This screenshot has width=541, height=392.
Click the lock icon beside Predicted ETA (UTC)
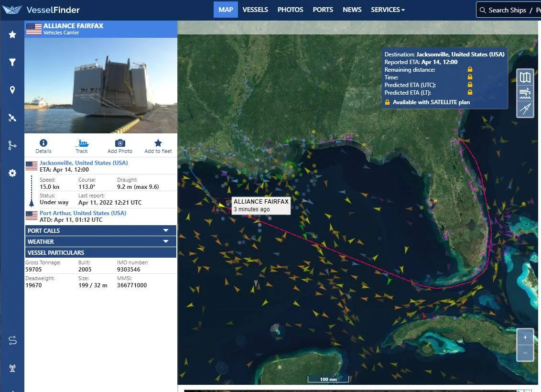470,85
